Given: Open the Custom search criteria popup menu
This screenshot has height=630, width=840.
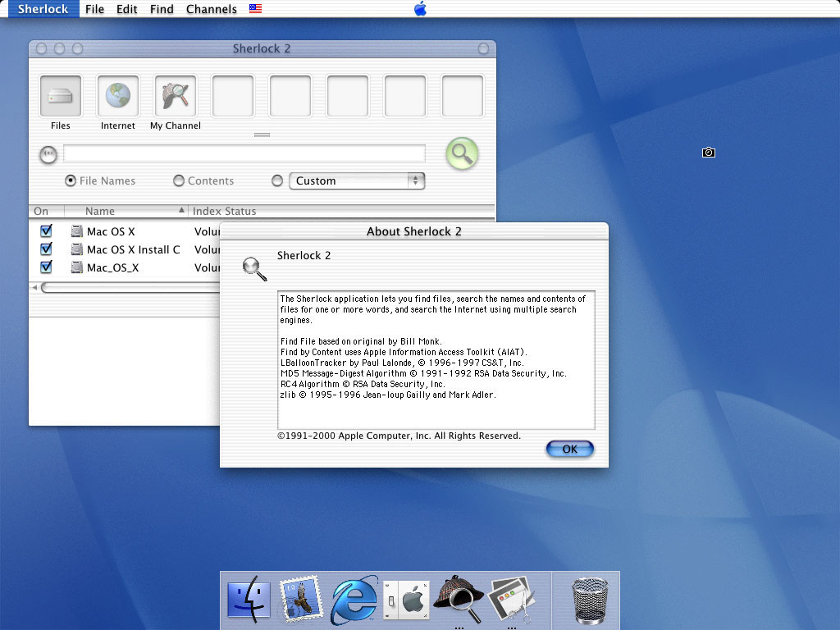Looking at the screenshot, I should click(357, 181).
